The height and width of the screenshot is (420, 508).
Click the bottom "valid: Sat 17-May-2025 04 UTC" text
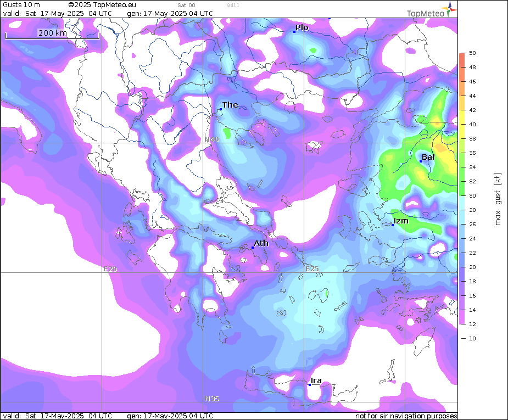58,416
